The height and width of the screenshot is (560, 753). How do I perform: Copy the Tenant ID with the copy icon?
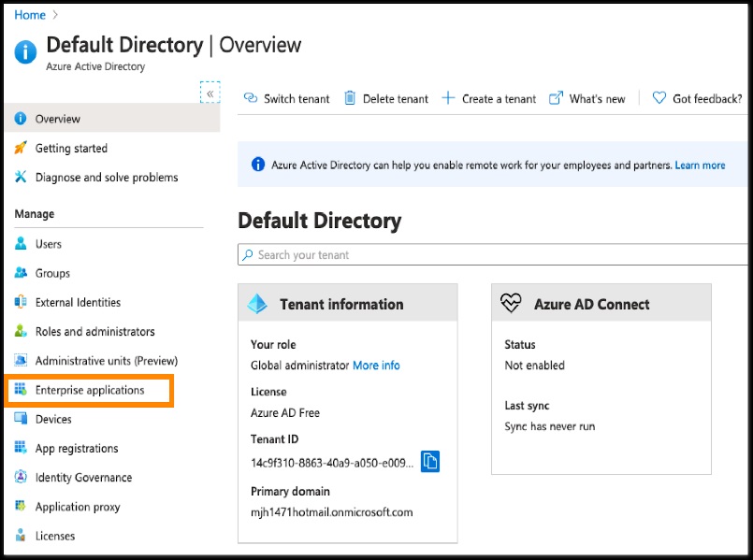click(429, 462)
